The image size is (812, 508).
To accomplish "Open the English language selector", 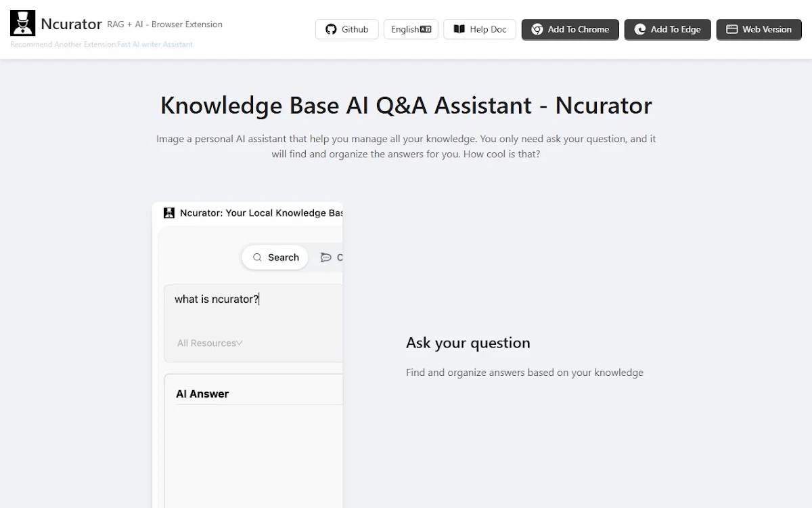I will coord(411,29).
